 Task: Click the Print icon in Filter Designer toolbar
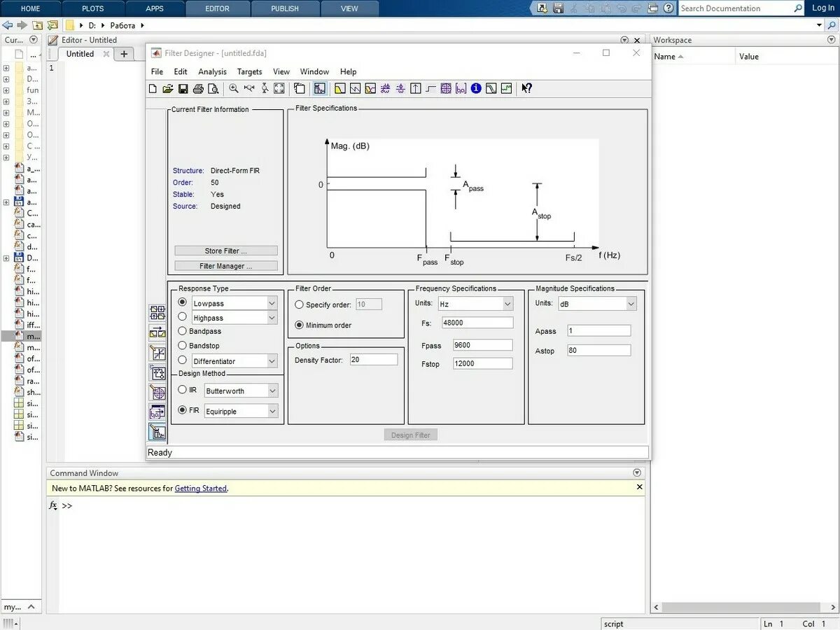(x=199, y=88)
